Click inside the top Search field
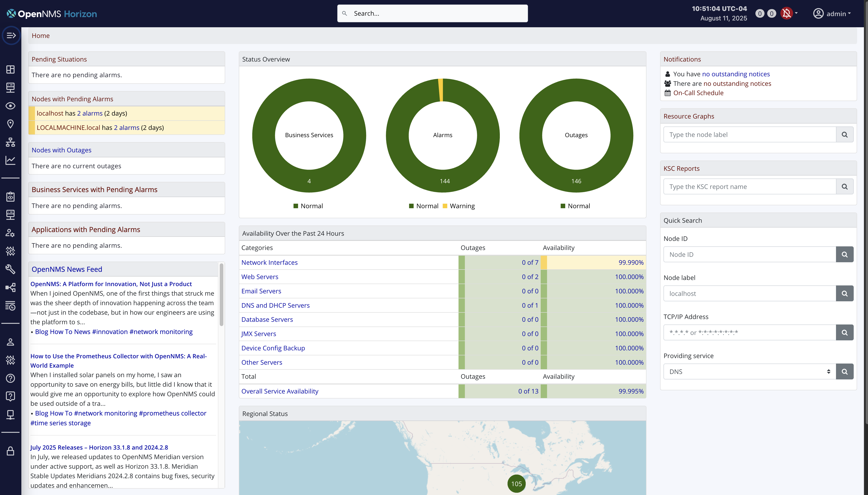Screen dimensions: 868x495 point(432,13)
